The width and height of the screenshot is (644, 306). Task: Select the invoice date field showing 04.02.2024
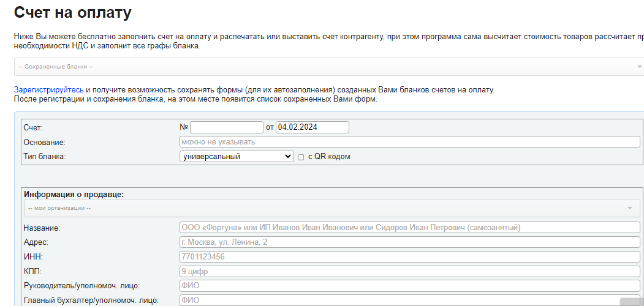click(x=312, y=127)
